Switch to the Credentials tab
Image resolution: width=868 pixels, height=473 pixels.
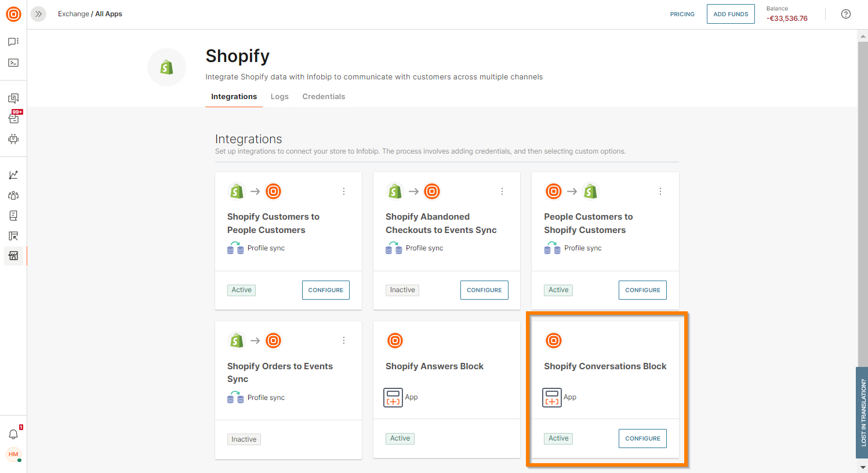tap(324, 97)
